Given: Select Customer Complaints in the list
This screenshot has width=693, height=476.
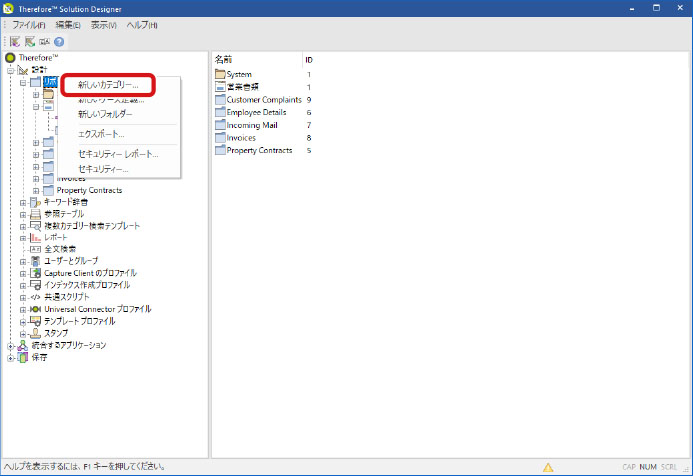Looking at the screenshot, I should point(262,100).
